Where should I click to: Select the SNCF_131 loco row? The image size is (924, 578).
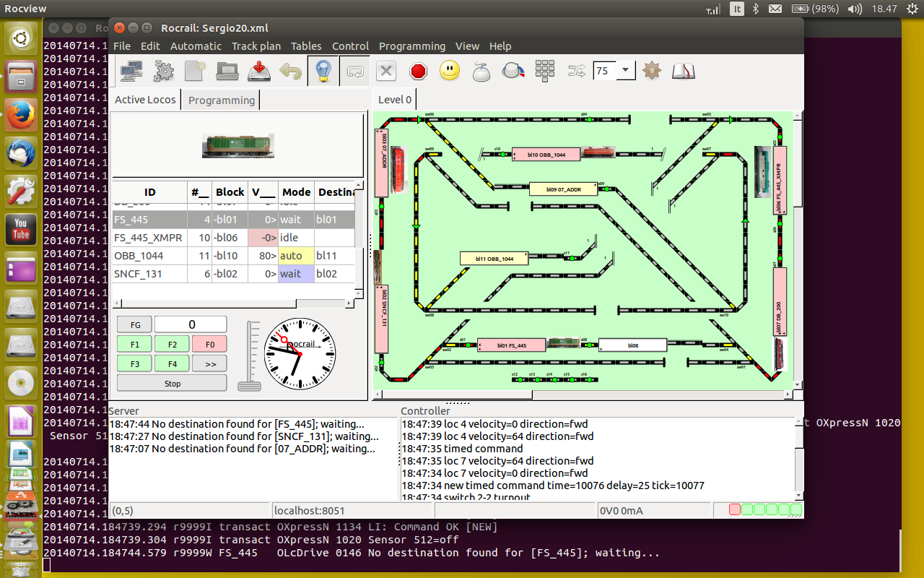(233, 274)
